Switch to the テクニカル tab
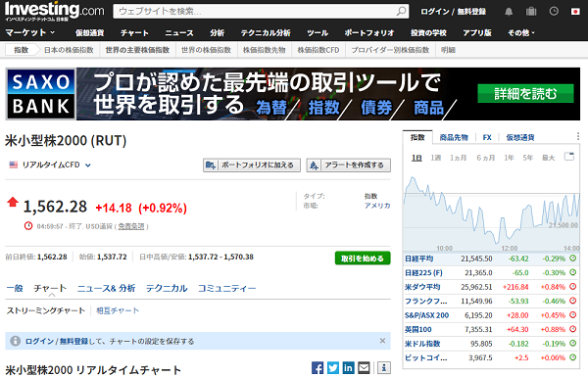 coord(167,288)
